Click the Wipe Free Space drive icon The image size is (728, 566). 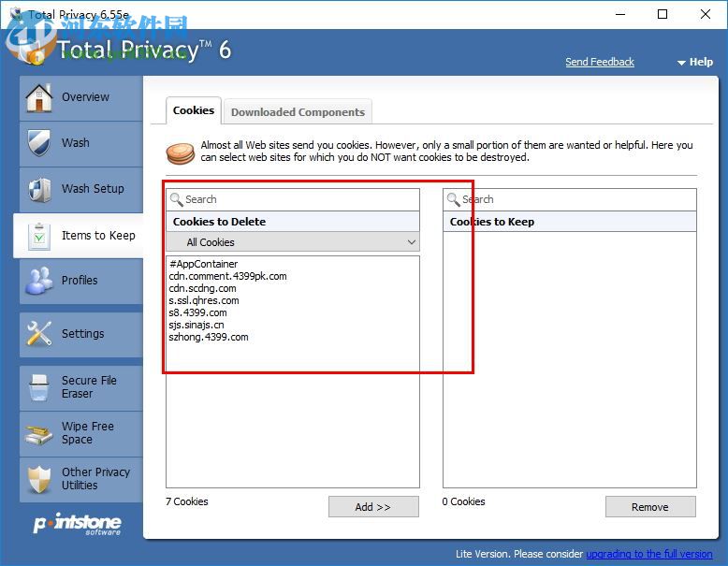pos(39,434)
